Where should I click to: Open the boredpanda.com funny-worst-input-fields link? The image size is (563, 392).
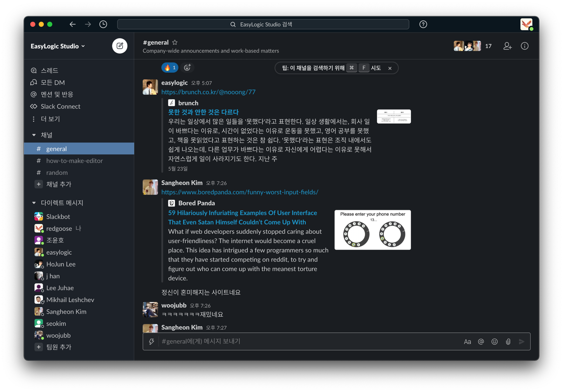pyautogui.click(x=240, y=192)
